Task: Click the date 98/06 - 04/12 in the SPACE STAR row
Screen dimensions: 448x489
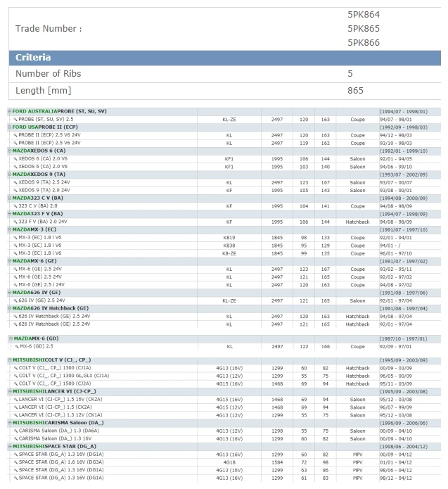Action: [396, 470]
